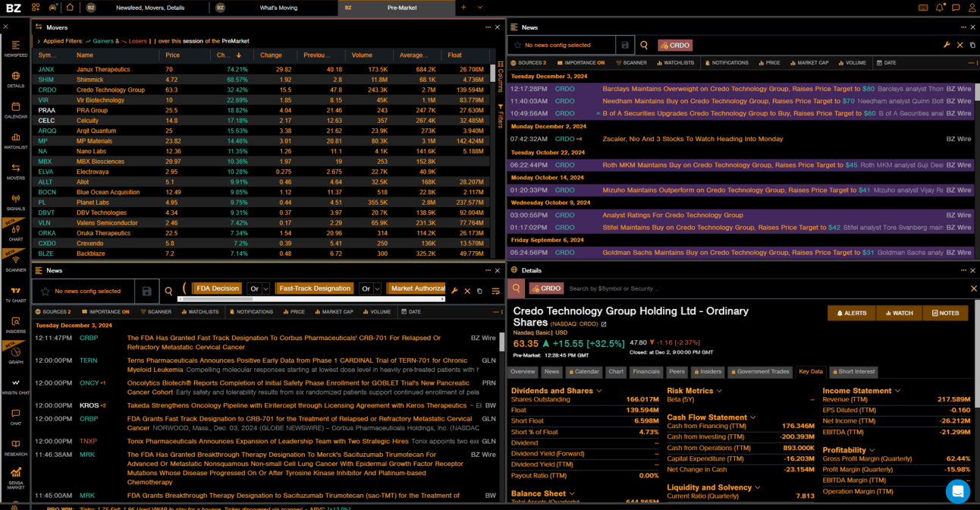980x510 pixels.
Task: Open wrench settings in top News panel
Action: coord(947,45)
